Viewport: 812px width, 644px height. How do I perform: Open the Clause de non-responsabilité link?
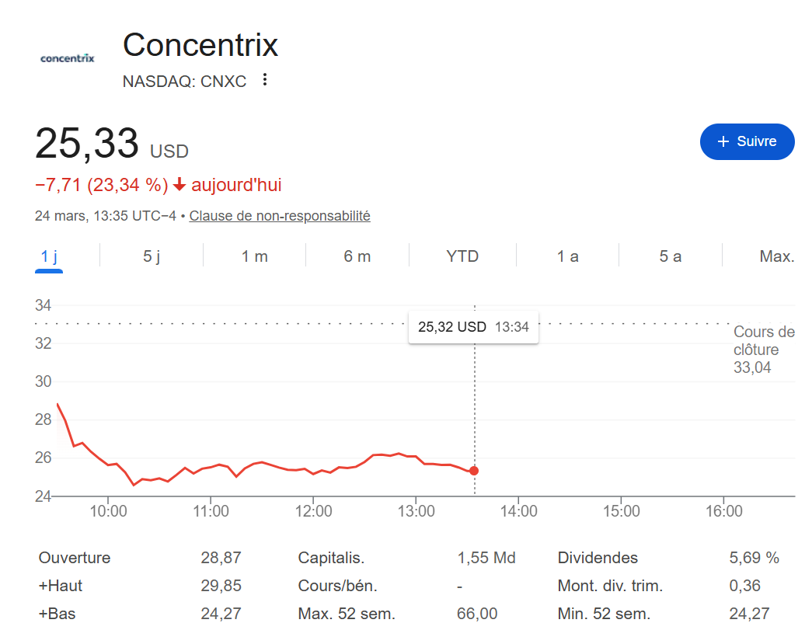[280, 216]
